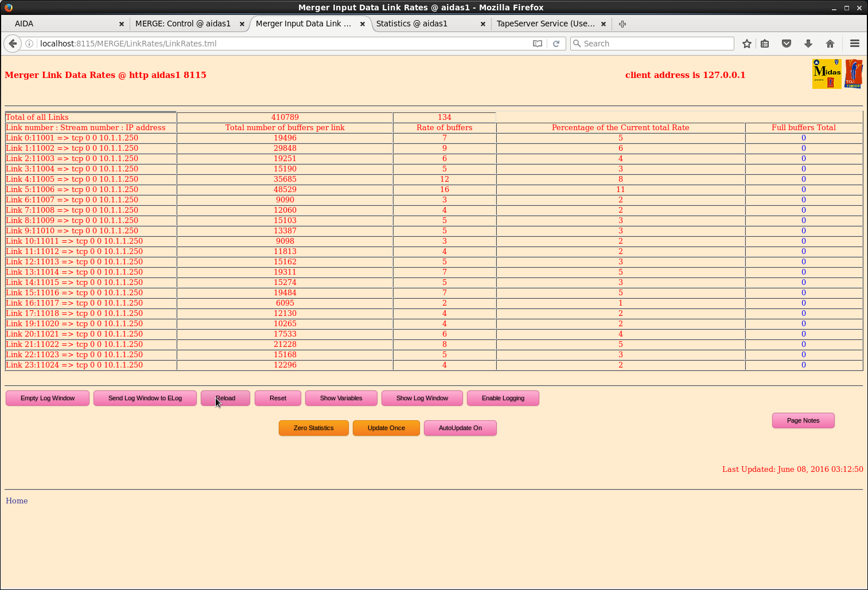
Task: Reload page using address bar refresh icon
Action: click(x=556, y=44)
